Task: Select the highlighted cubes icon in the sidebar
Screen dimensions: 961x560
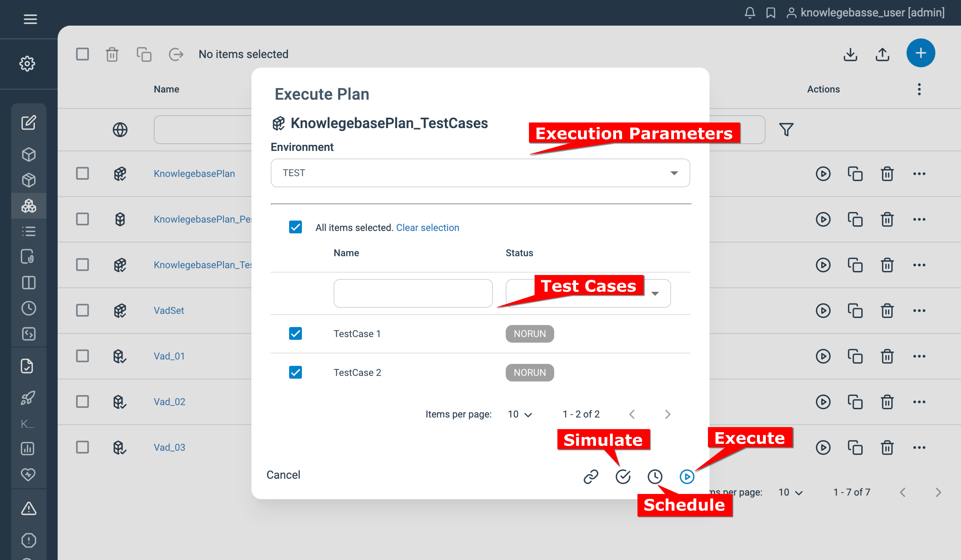Action: tap(29, 206)
